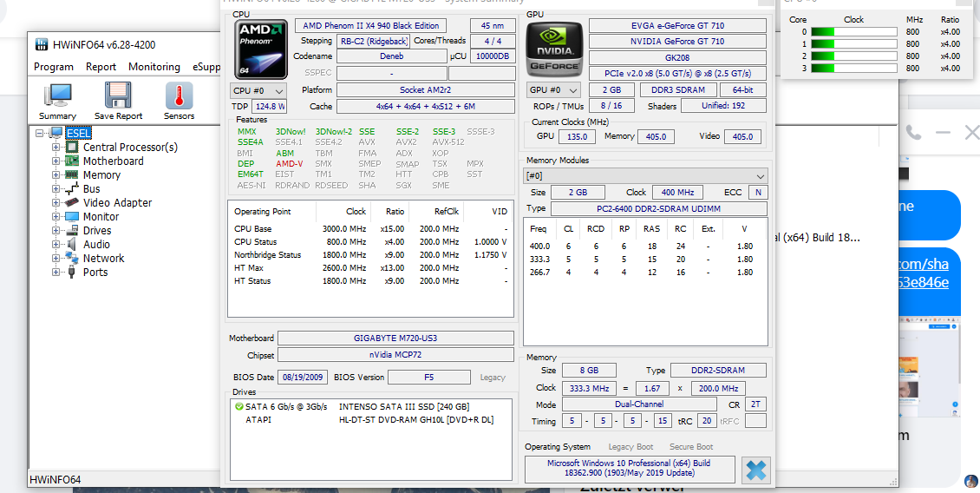Click the Audio speaker tree icon

tap(73, 244)
